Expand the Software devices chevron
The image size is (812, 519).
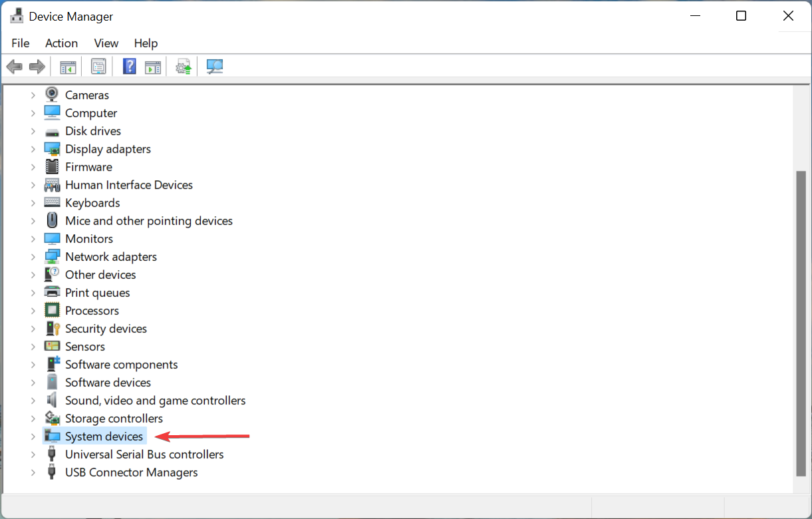33,383
